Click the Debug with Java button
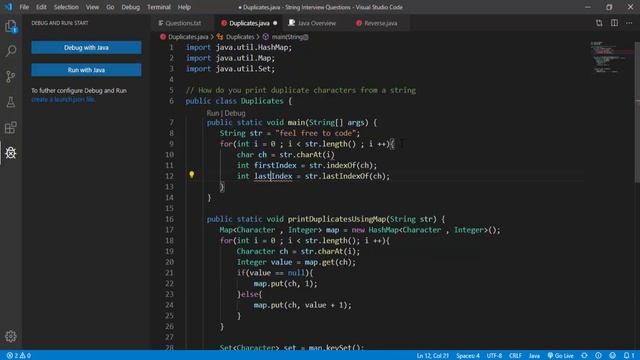 [x=86, y=48]
